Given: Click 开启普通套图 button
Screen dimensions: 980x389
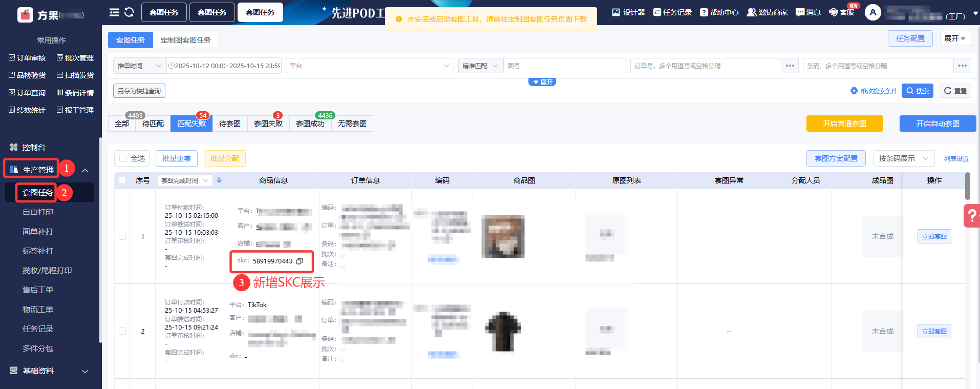Looking at the screenshot, I should [845, 124].
